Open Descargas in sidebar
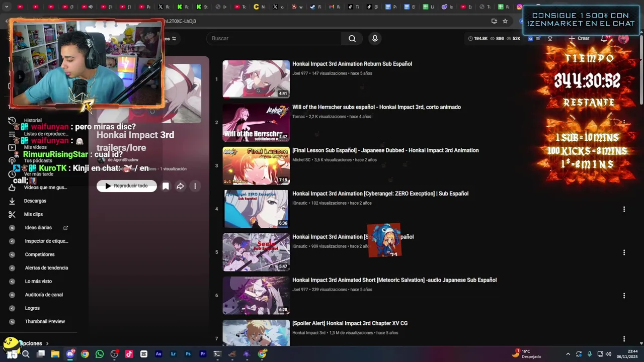 35,201
